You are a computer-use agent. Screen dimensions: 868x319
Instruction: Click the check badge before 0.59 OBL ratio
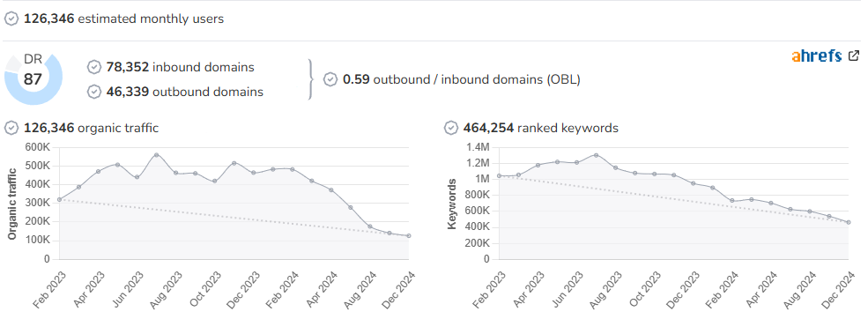pos(330,79)
